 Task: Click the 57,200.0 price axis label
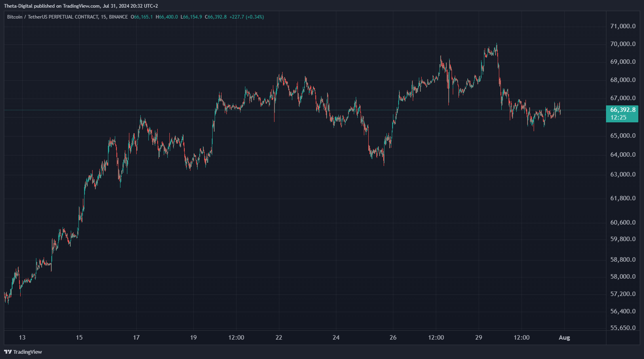click(x=623, y=294)
